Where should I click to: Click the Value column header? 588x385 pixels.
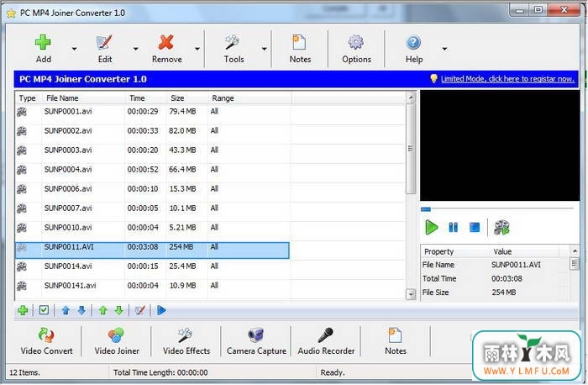[524, 251]
